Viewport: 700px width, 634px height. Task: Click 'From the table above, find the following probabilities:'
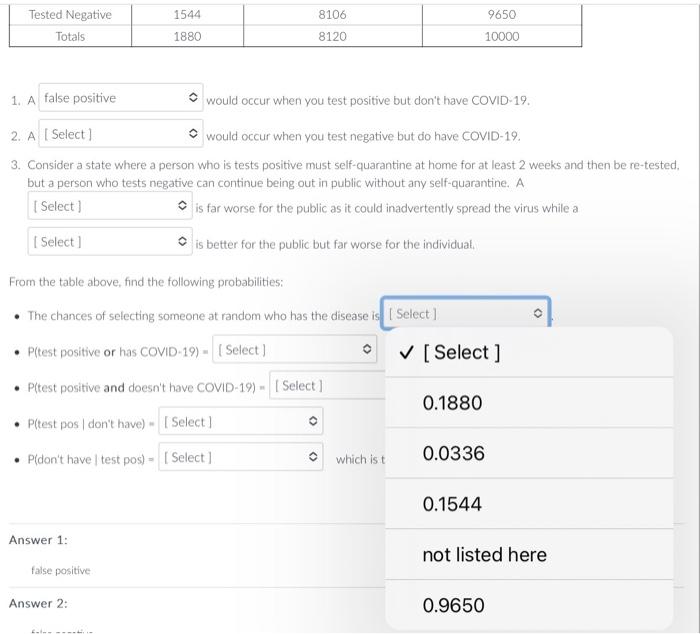coord(146,282)
